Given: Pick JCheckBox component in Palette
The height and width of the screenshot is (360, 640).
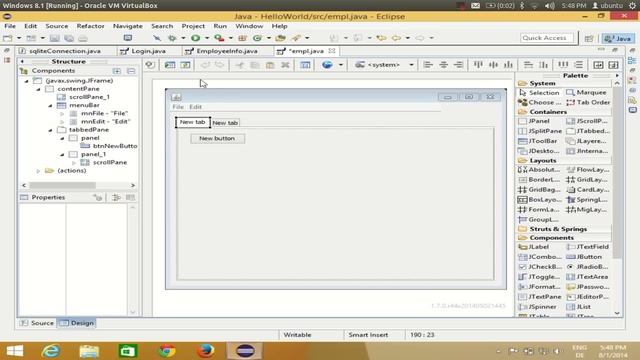Looking at the screenshot, I should point(540,267).
